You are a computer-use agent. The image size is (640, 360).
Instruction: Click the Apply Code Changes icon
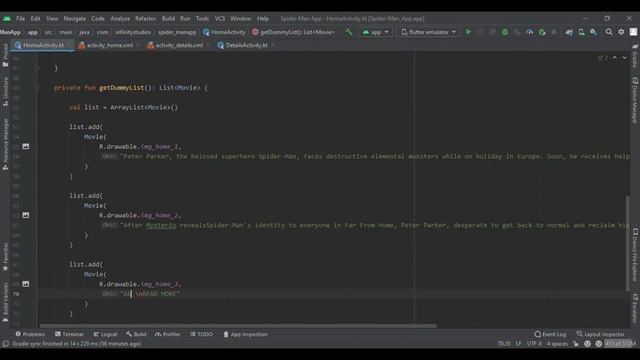point(493,32)
